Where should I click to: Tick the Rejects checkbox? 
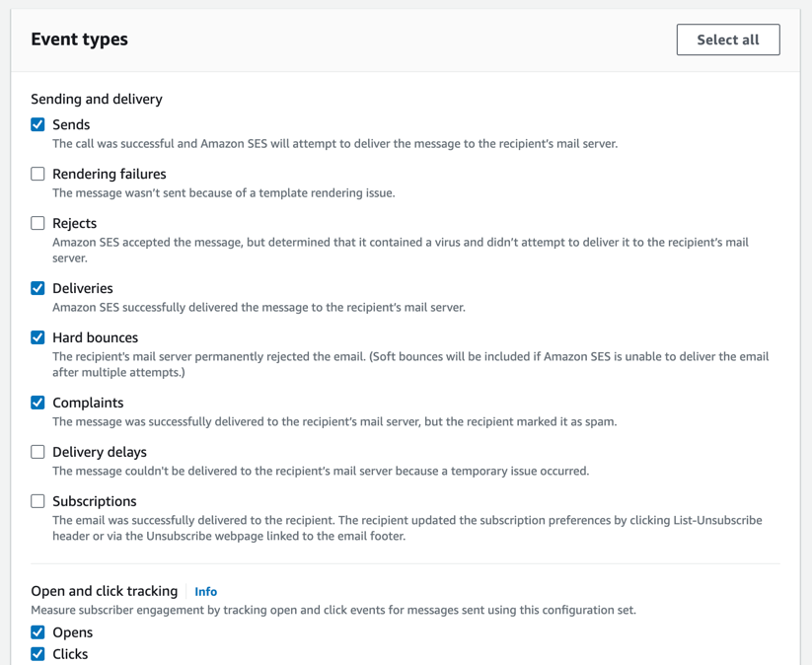click(37, 223)
